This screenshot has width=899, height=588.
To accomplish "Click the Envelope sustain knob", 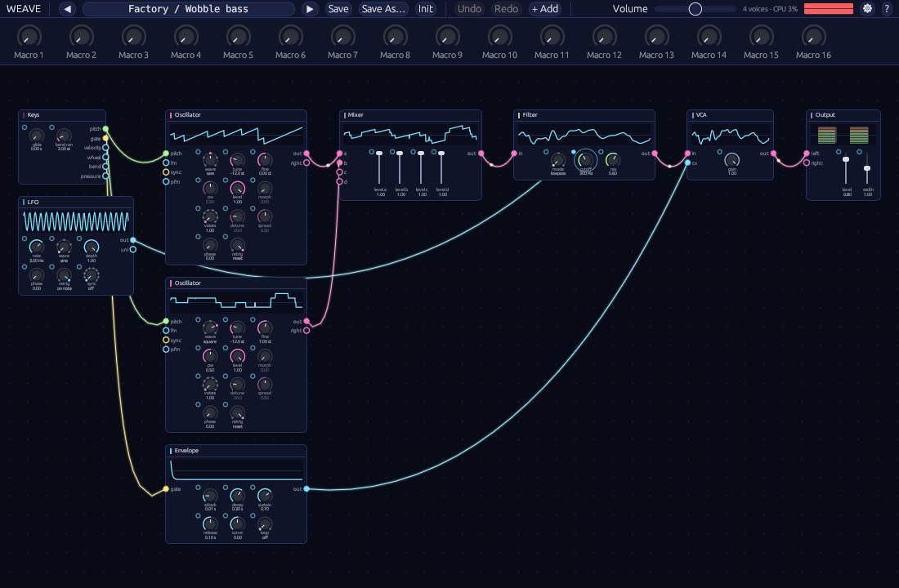I will tap(264, 496).
